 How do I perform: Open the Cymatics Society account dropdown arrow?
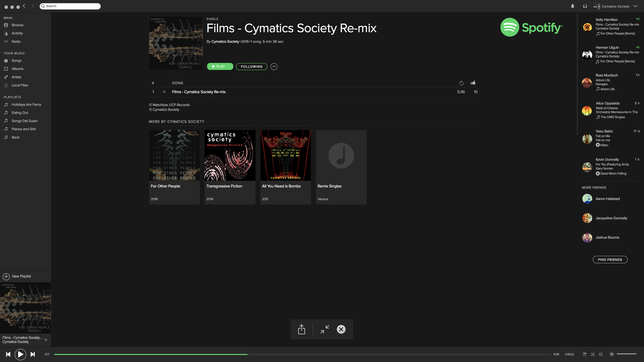(635, 6)
